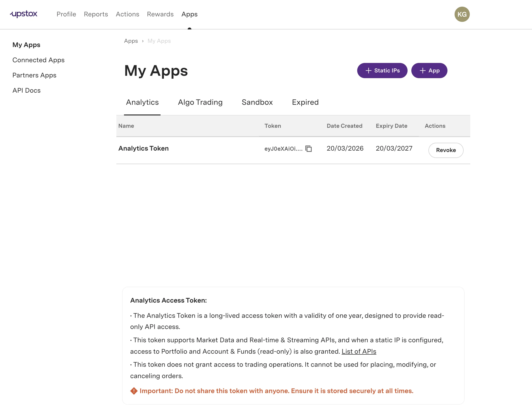Screen dimensions: 532x409
Task: Click the Expiry Date column header
Action: 391,126
